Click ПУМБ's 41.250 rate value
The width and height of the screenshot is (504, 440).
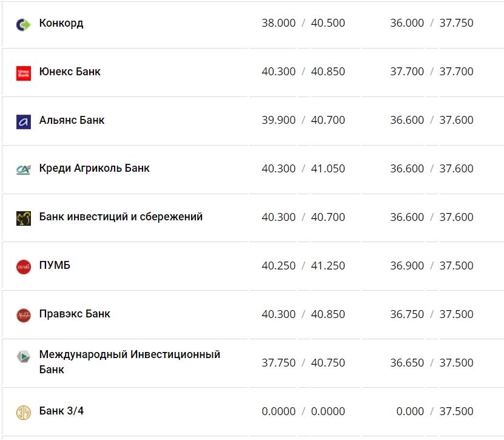click(328, 266)
